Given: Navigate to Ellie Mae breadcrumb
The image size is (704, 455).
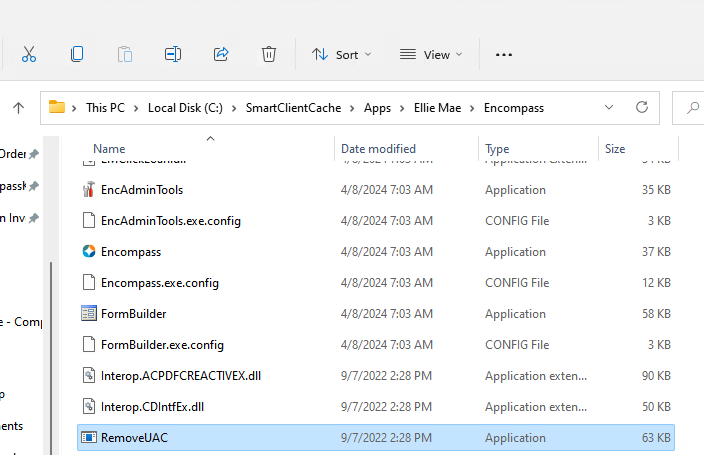Looking at the screenshot, I should pos(437,108).
